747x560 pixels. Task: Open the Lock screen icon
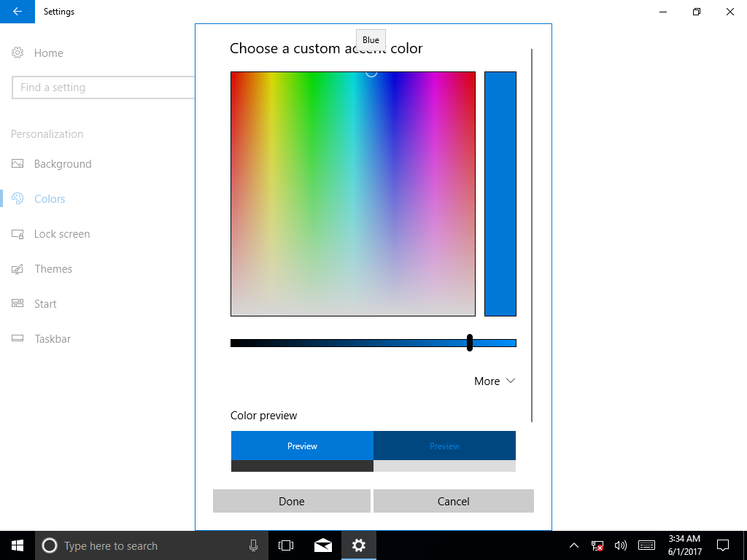pyautogui.click(x=18, y=234)
